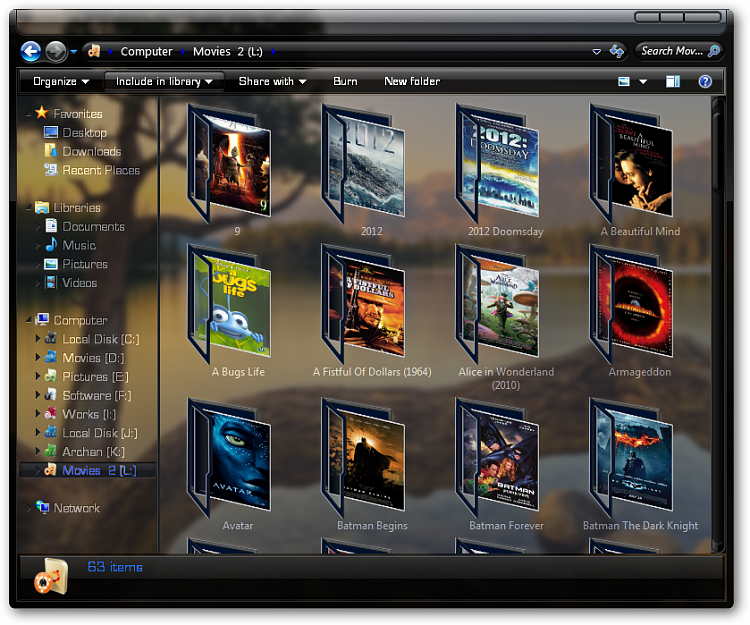This screenshot has height=625, width=750.
Task: Go back with the blue Back arrow
Action: click(x=31, y=51)
